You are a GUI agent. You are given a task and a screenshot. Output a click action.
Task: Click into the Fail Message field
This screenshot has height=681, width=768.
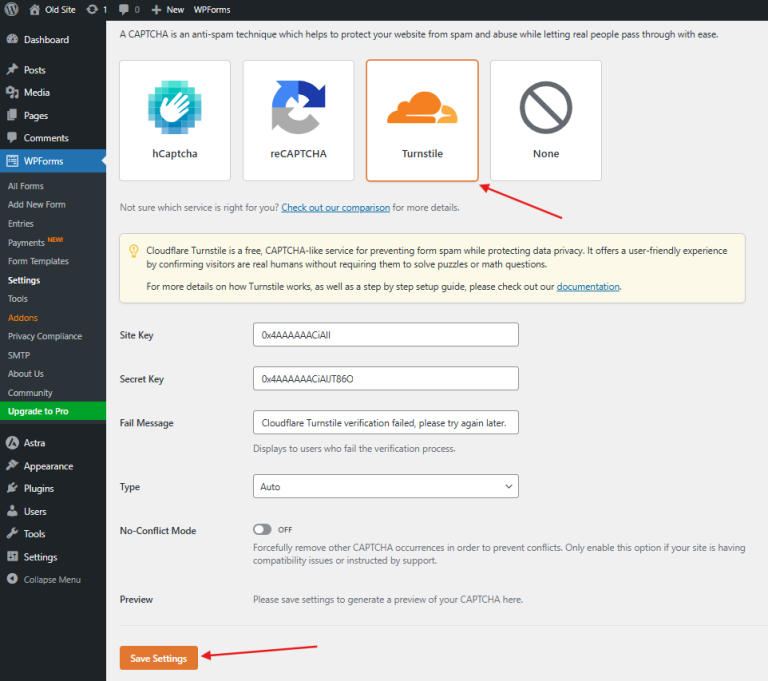(x=385, y=422)
